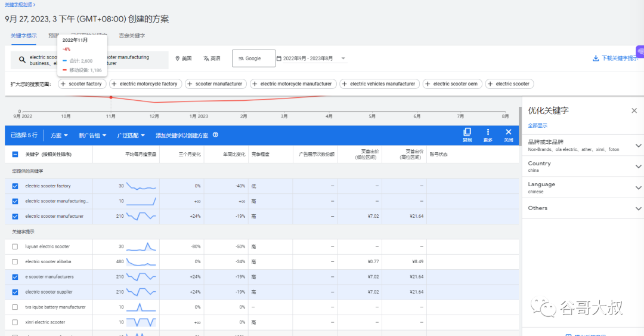This screenshot has width=644, height=336.
Task: Click the help question mark icon
Action: (215, 135)
